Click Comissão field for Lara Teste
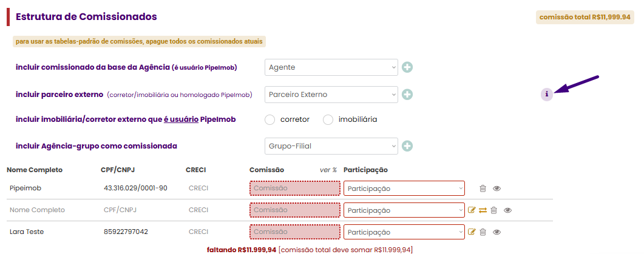This screenshot has height=254, width=644. click(295, 232)
